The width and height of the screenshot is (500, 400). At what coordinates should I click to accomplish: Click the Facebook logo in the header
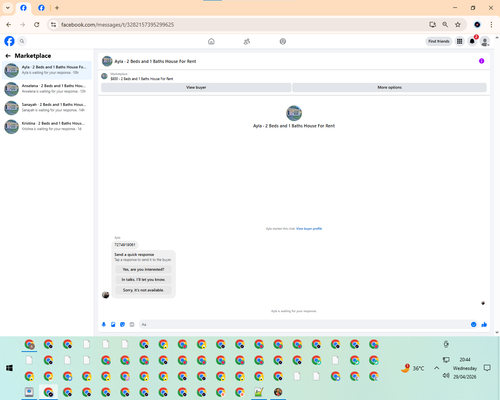click(9, 41)
